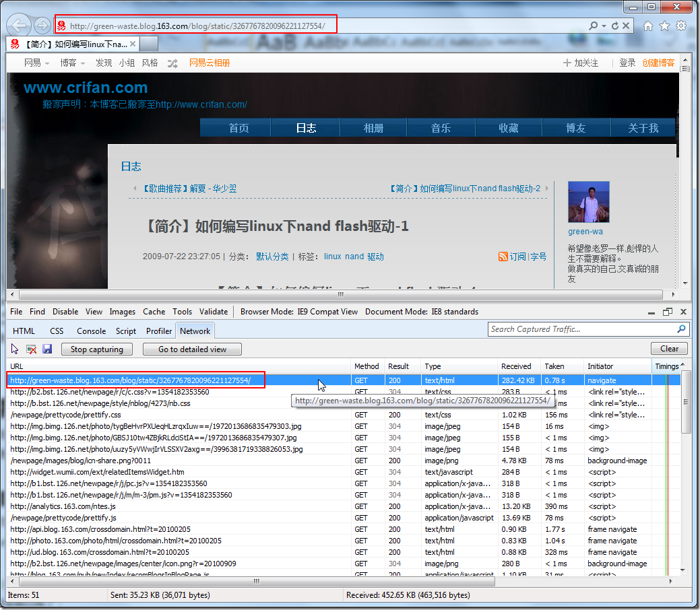Open the File menu in developer tools

16,312
